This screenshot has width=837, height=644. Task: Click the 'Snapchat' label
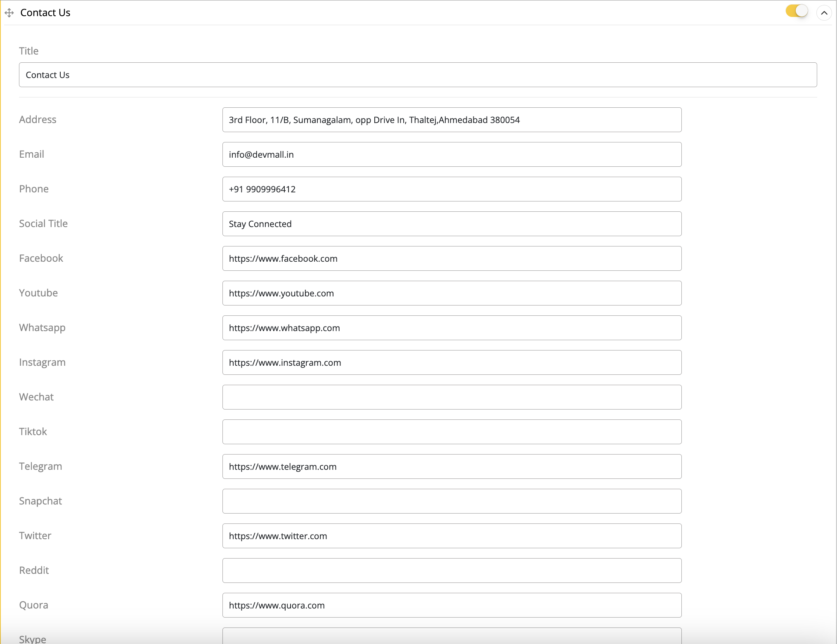pyautogui.click(x=40, y=501)
